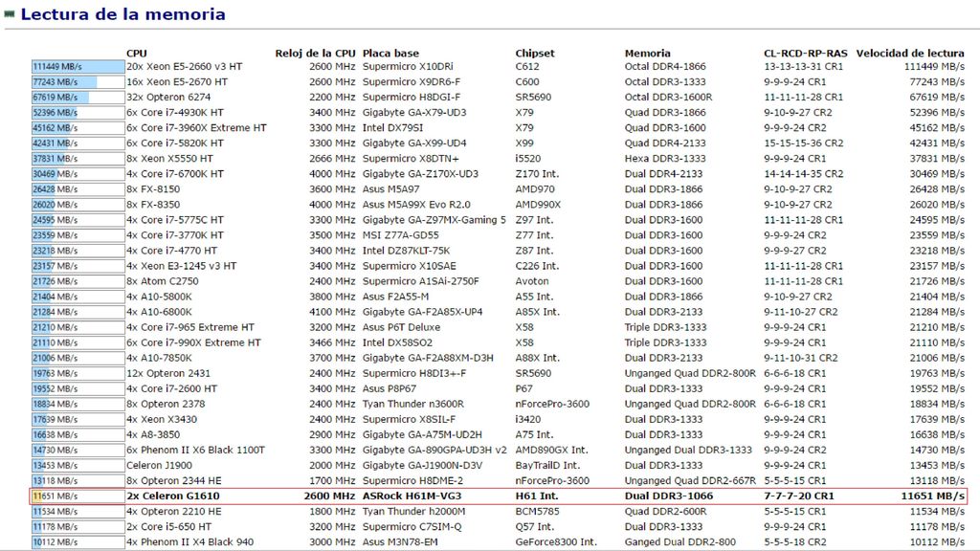Click the Memoria column header
This screenshot has width=980, height=551.
click(647, 54)
